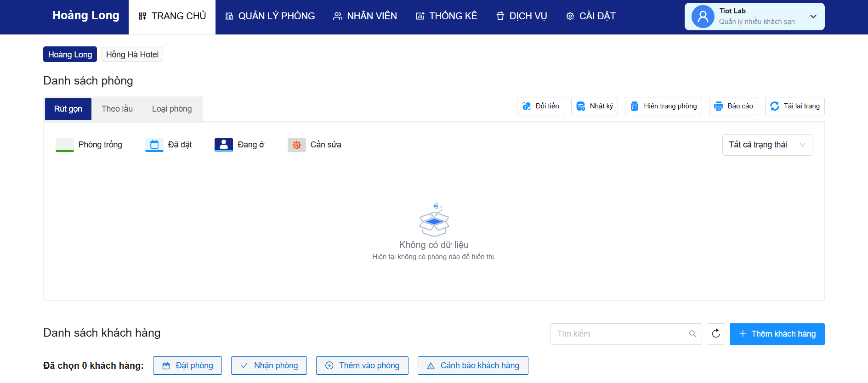The width and height of the screenshot is (868, 383).
Task: Toggle the Đã đặt status filter
Action: coord(169,145)
